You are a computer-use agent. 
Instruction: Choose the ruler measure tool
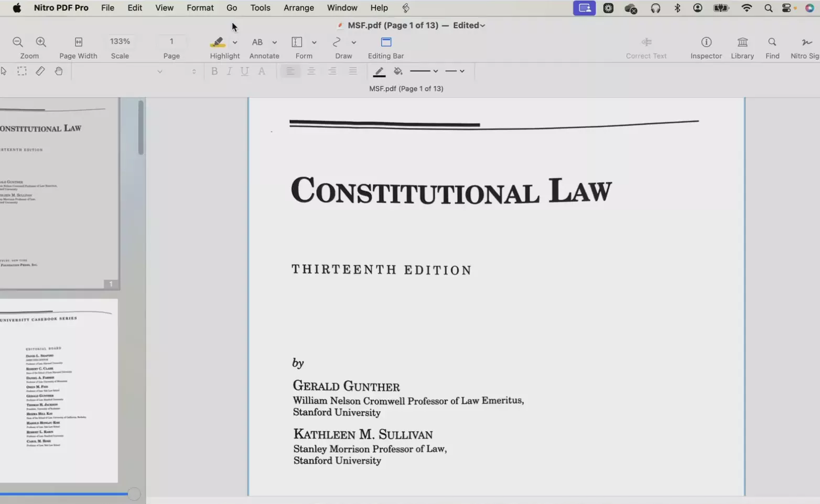coord(40,71)
